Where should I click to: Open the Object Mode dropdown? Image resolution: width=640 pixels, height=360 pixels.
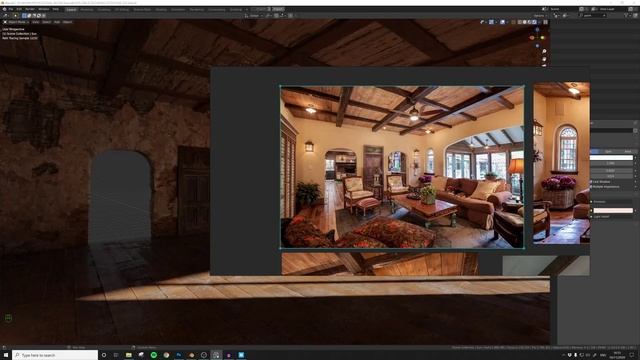point(17,22)
